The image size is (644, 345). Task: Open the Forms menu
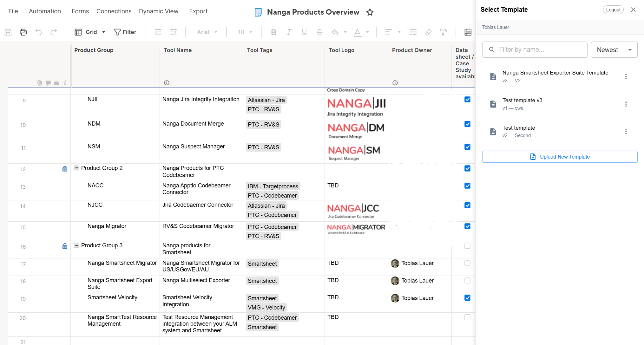[80, 11]
